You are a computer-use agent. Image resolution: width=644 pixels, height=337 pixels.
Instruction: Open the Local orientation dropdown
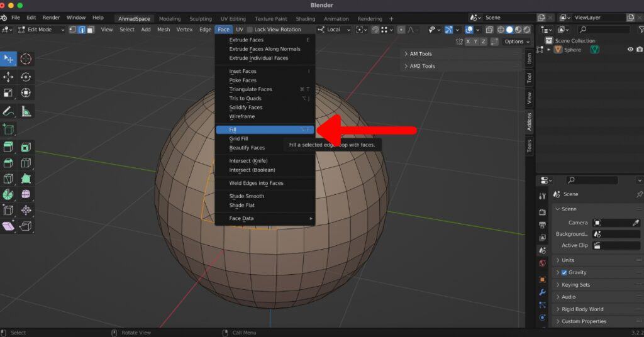coord(334,30)
